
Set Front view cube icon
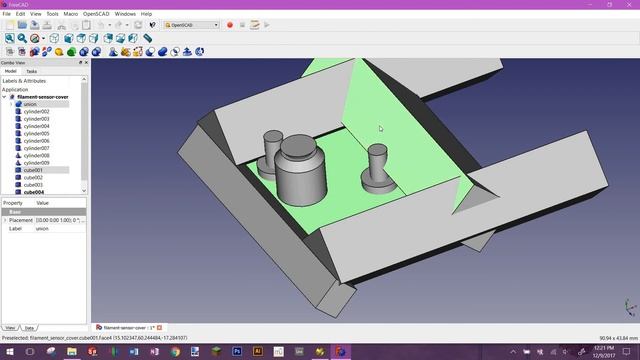[69, 38]
